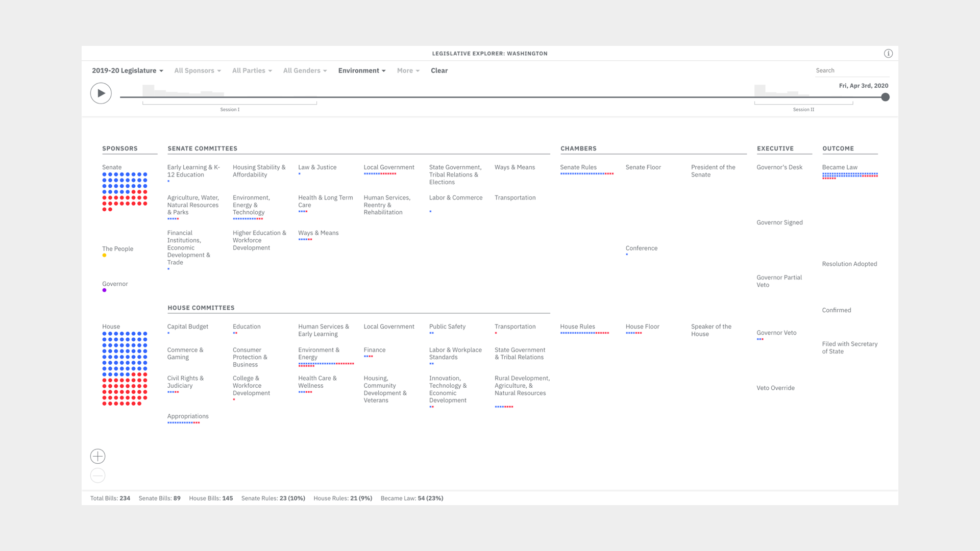The height and width of the screenshot is (551, 980).
Task: Select Higher Education & Workforce Development
Action: coord(259,240)
